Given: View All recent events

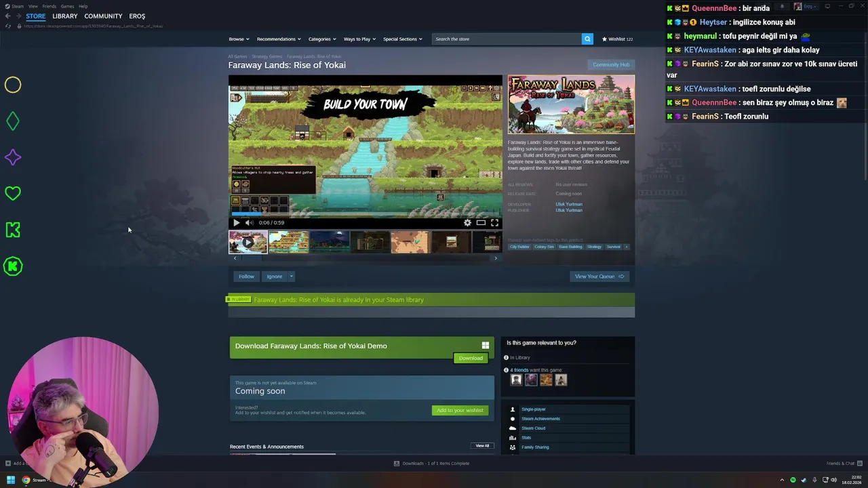Looking at the screenshot, I should click(x=482, y=446).
